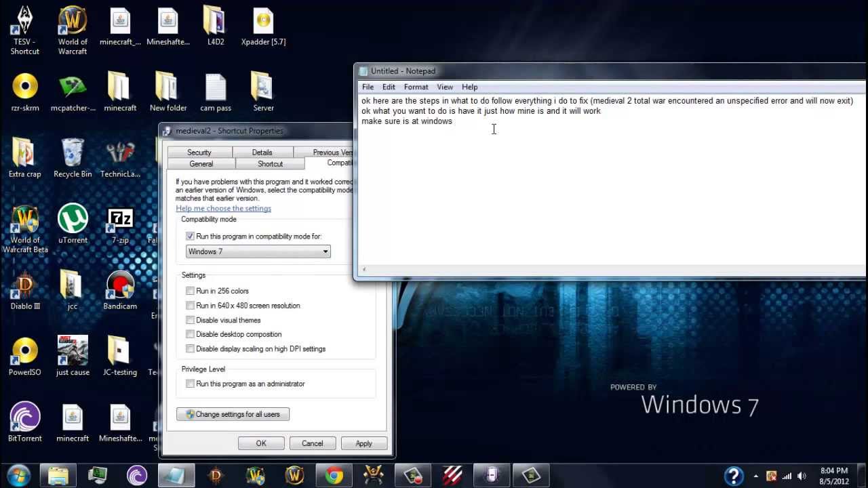
Task: Open the BitTorrent desktop shortcut
Action: coord(25,422)
